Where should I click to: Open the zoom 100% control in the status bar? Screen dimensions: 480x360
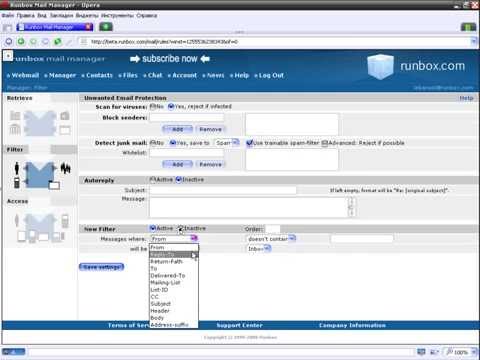click(461, 352)
